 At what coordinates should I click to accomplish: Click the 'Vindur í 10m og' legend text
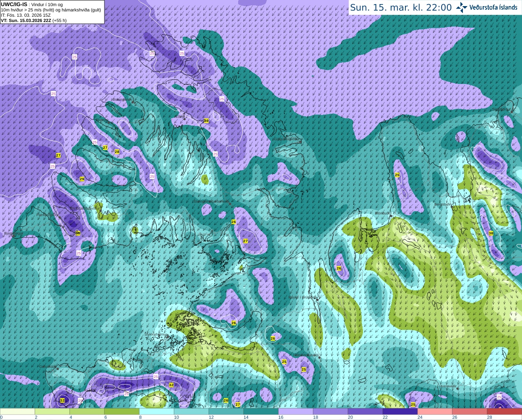(x=47, y=4)
